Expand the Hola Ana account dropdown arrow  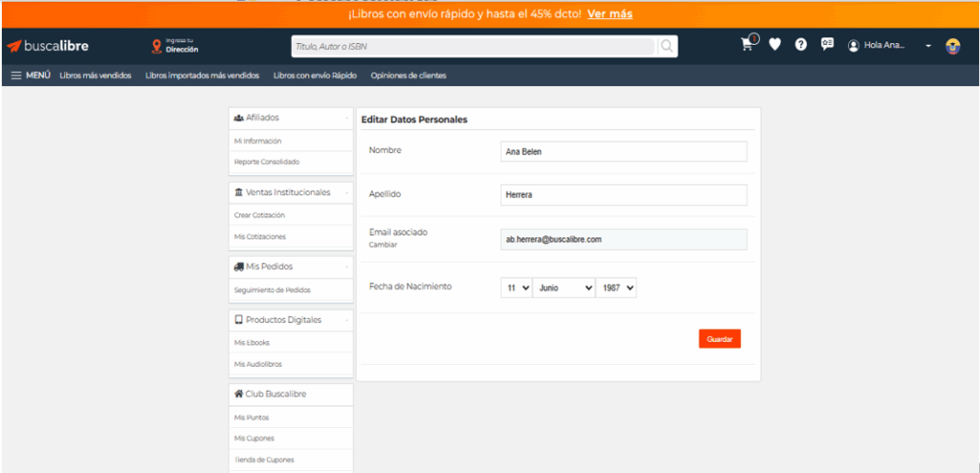[x=927, y=46]
